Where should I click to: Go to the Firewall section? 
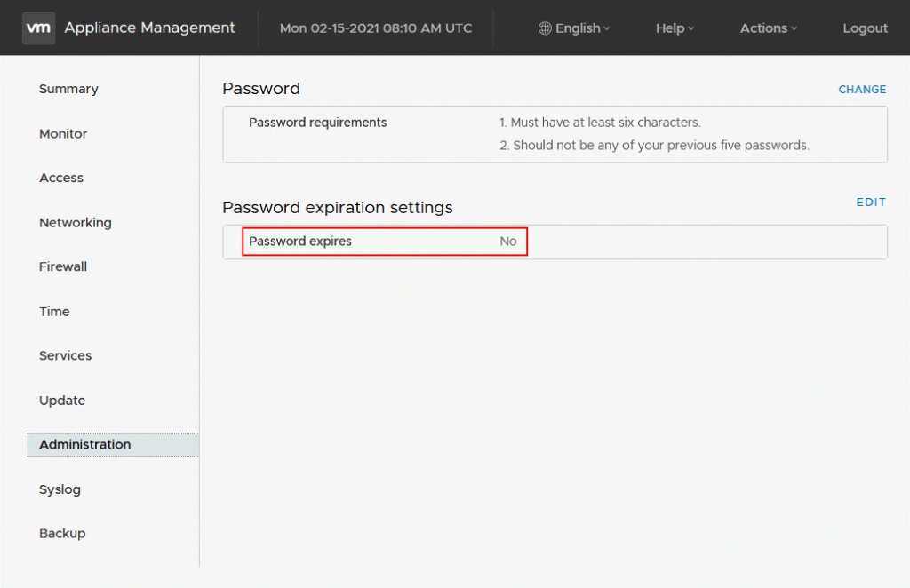62,266
